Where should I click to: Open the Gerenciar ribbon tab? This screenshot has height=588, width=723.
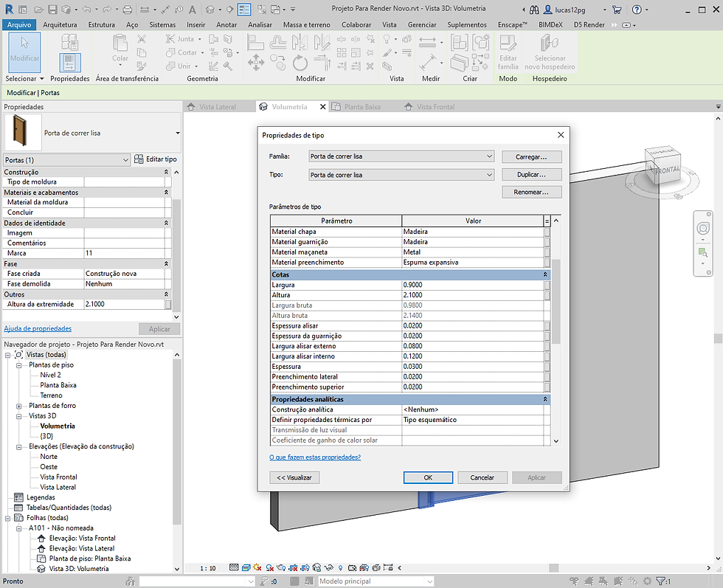coord(422,25)
